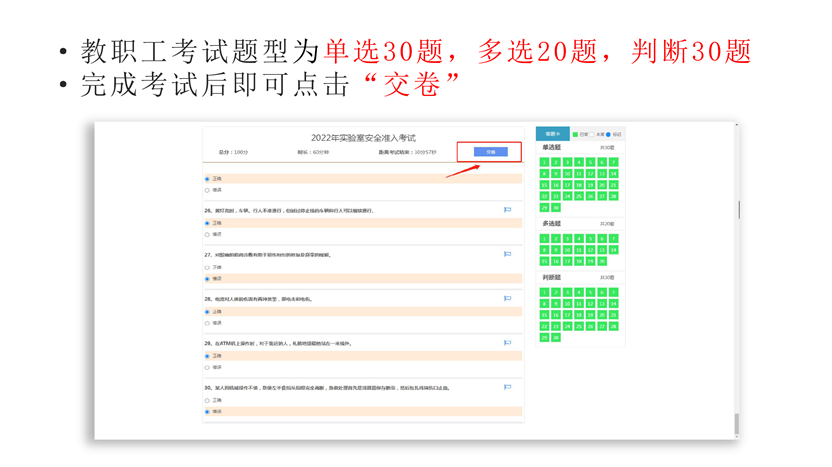The height and width of the screenshot is (467, 832).
Task: Choose 错误 for question 28
Action: click(x=207, y=323)
